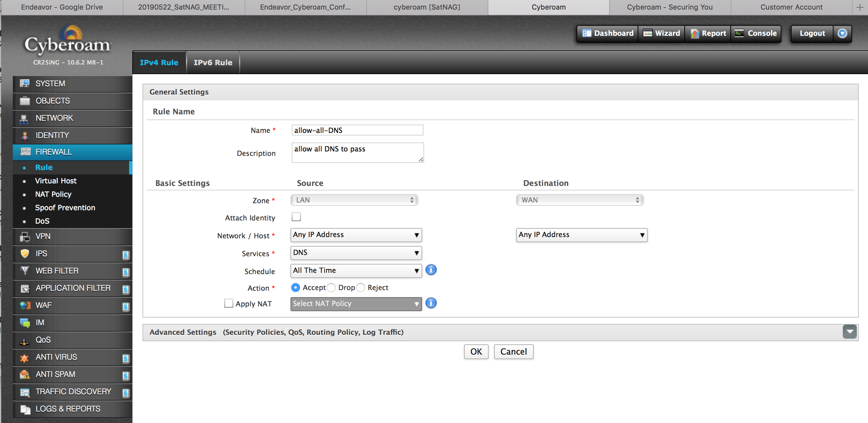Open the round dropdown icon beside Logout

point(842,33)
